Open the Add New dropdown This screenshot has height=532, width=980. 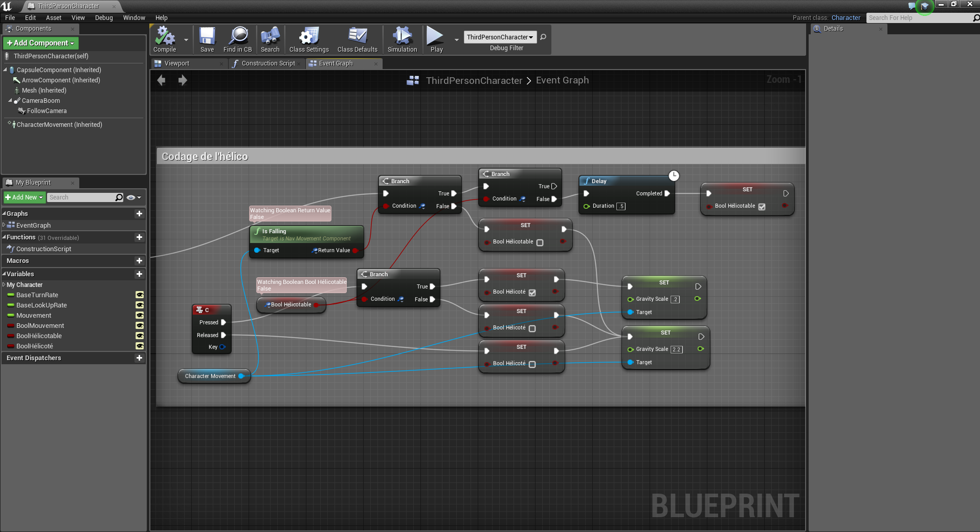coord(24,197)
